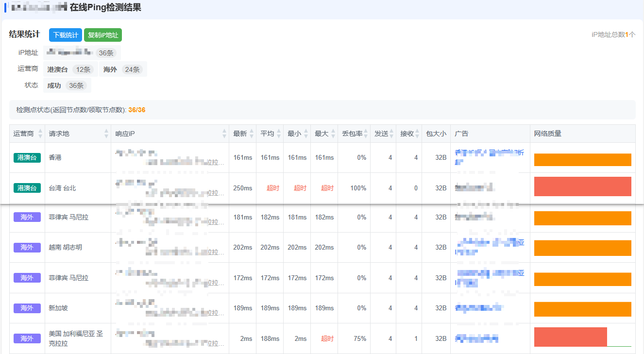The height and width of the screenshot is (354, 644).
Task: Click the 复制IP地址 button
Action: pyautogui.click(x=103, y=35)
